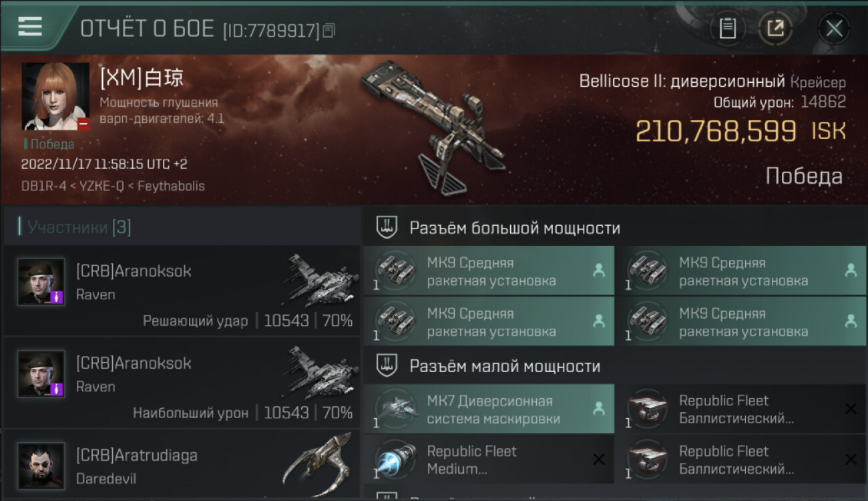Open Aratrudiaga's Daredevil participant entry
Screen dimensions: 868x501
pyautogui.click(x=182, y=466)
